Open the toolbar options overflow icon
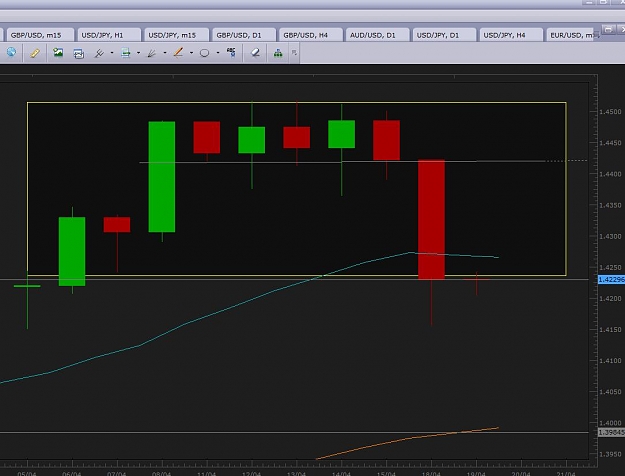The image size is (625, 476). pyautogui.click(x=294, y=52)
